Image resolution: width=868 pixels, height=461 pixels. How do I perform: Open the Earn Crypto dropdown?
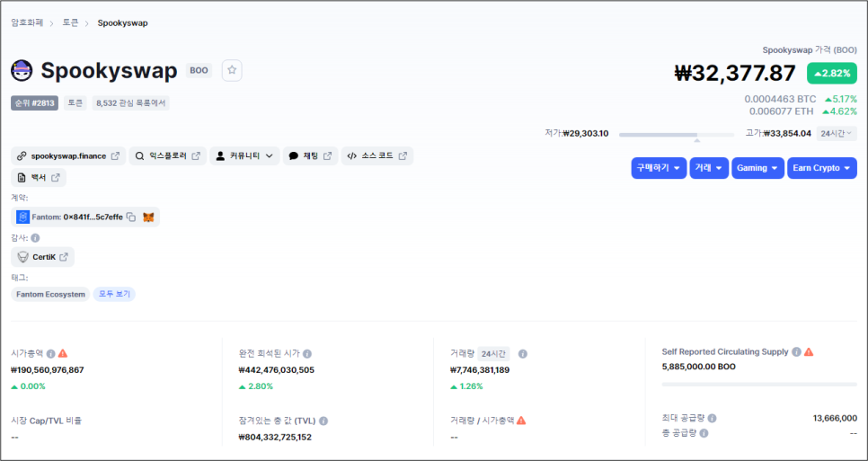(x=822, y=168)
